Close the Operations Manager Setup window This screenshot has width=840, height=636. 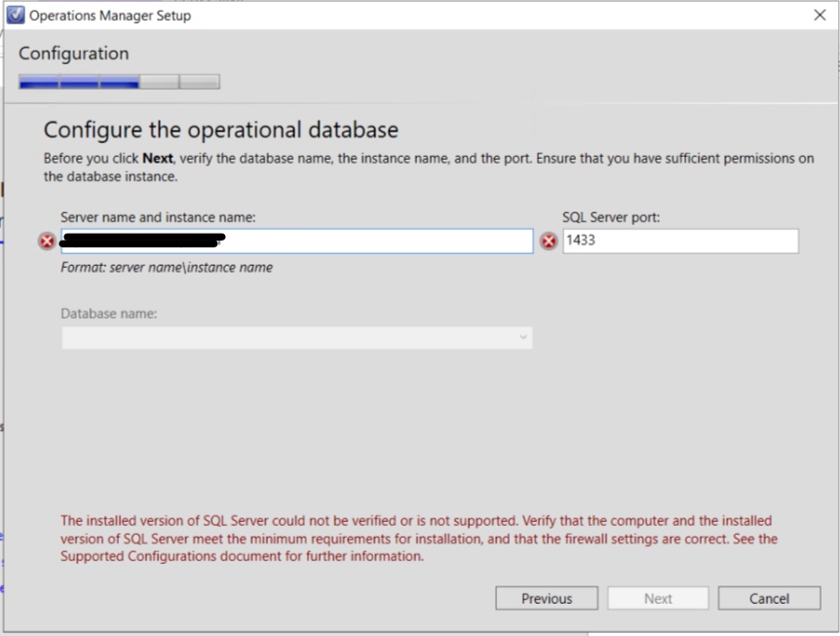pyautogui.click(x=820, y=15)
